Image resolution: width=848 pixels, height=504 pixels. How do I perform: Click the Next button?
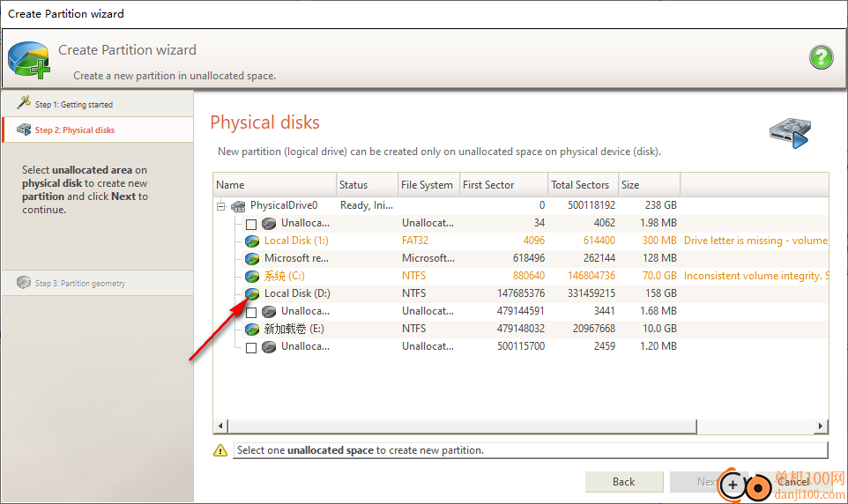[709, 482]
